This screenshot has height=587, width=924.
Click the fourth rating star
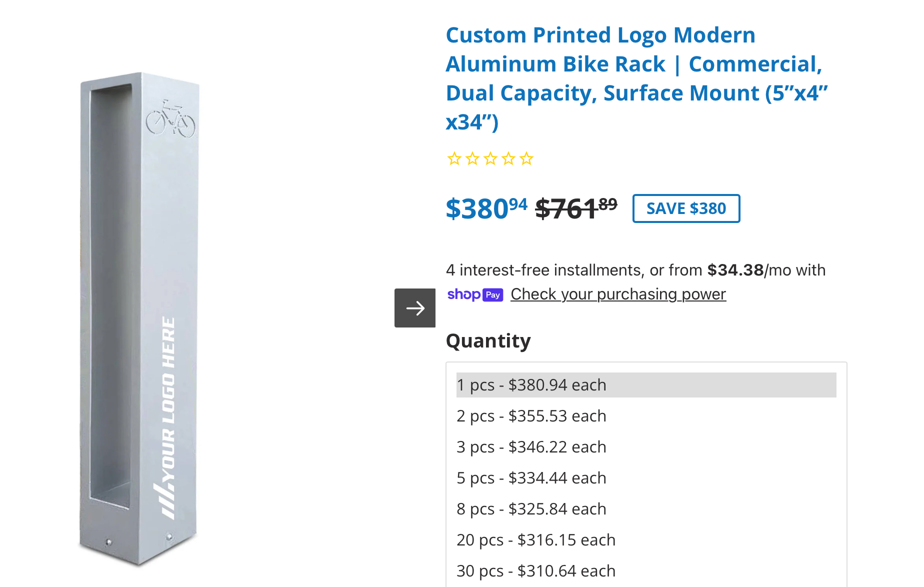[x=508, y=159]
